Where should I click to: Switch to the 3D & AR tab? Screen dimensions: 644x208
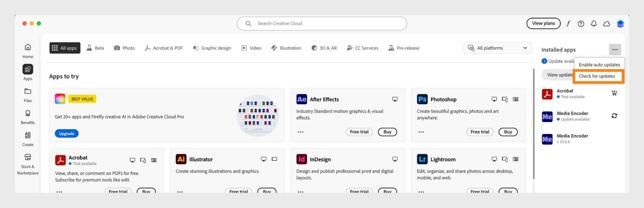point(324,48)
